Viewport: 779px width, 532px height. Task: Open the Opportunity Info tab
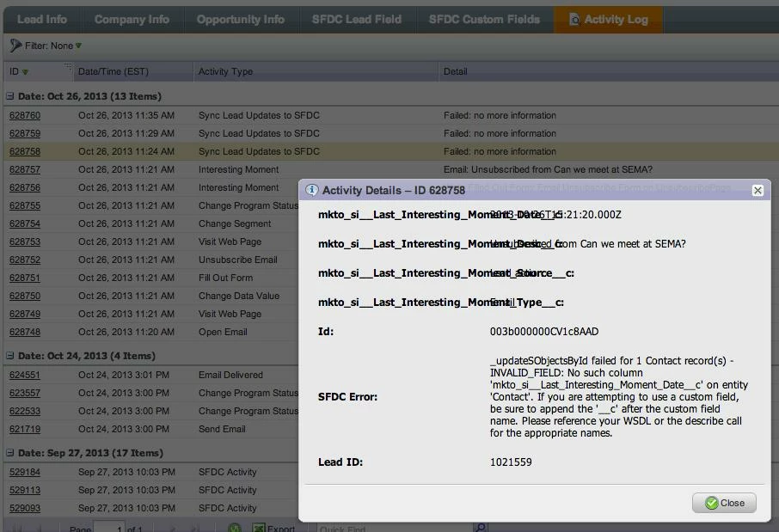[241, 20]
